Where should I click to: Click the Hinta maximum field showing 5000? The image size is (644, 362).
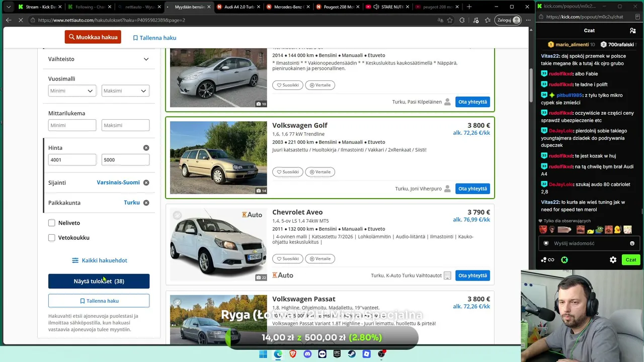click(x=125, y=160)
